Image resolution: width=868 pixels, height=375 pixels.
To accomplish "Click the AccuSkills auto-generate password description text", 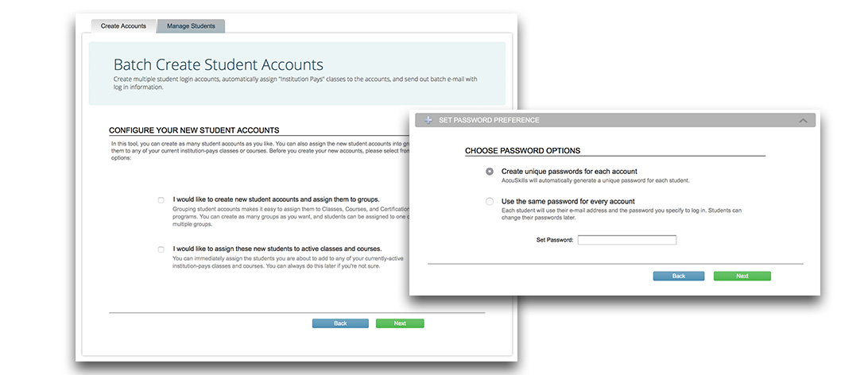I will pyautogui.click(x=595, y=180).
